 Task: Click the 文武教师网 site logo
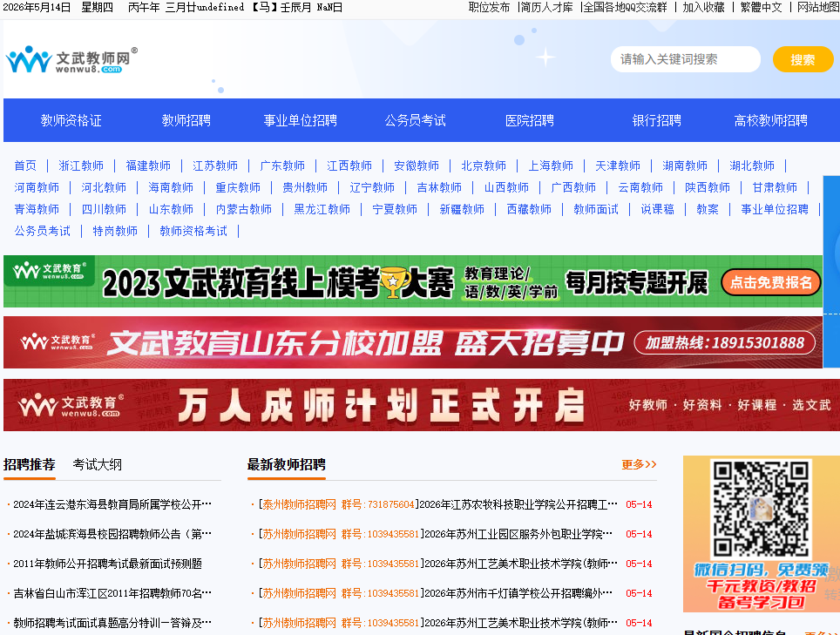(x=71, y=59)
